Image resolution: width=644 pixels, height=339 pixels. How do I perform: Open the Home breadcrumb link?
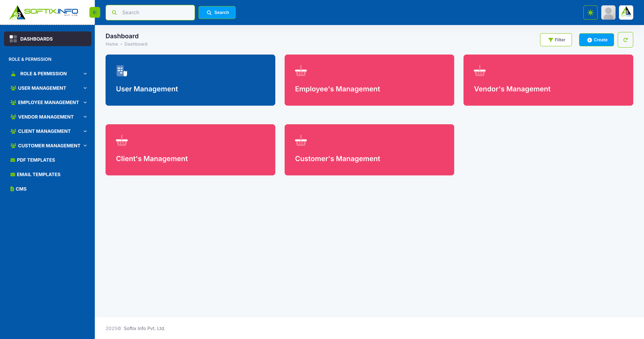click(x=111, y=44)
